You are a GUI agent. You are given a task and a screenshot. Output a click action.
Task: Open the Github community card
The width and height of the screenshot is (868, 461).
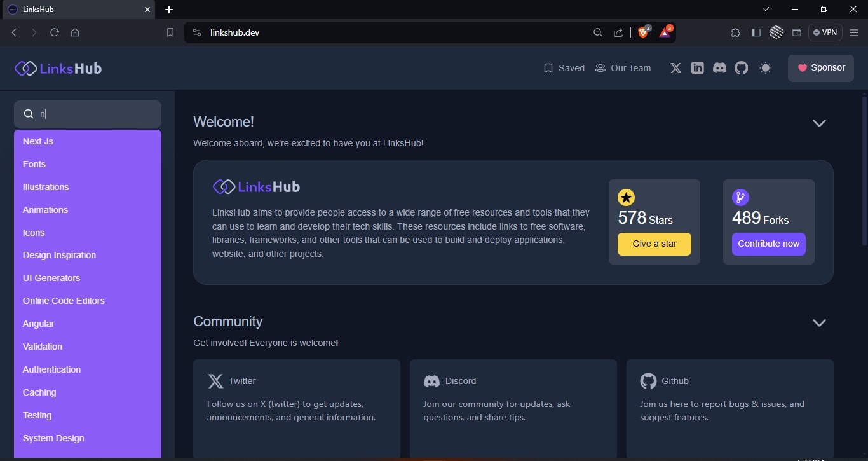[x=730, y=409]
